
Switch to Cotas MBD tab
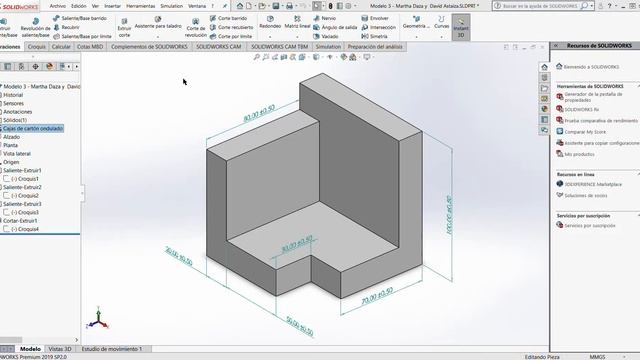click(x=90, y=47)
